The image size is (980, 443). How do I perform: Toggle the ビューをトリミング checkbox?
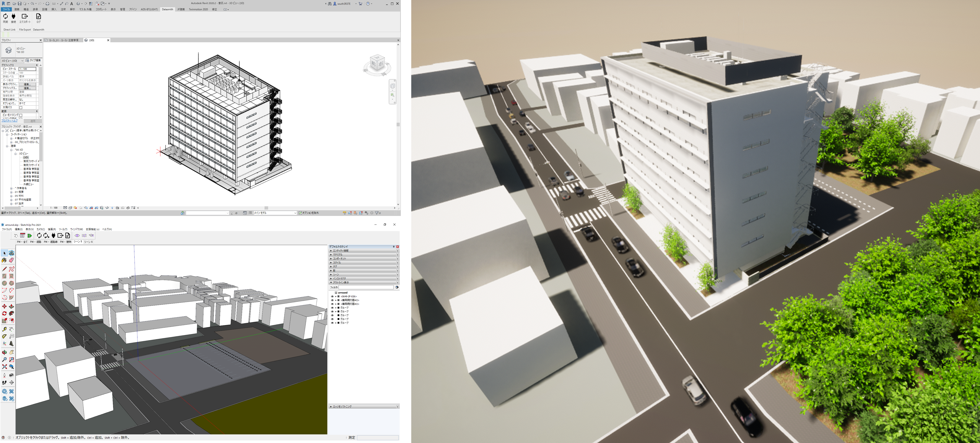point(21,115)
